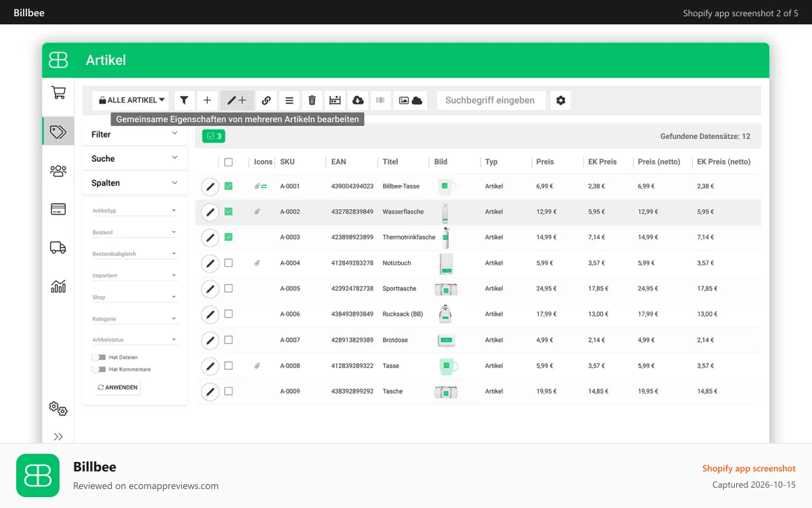This screenshot has width=812, height=508.
Task: Click the Billbee logo in header
Action: point(58,60)
